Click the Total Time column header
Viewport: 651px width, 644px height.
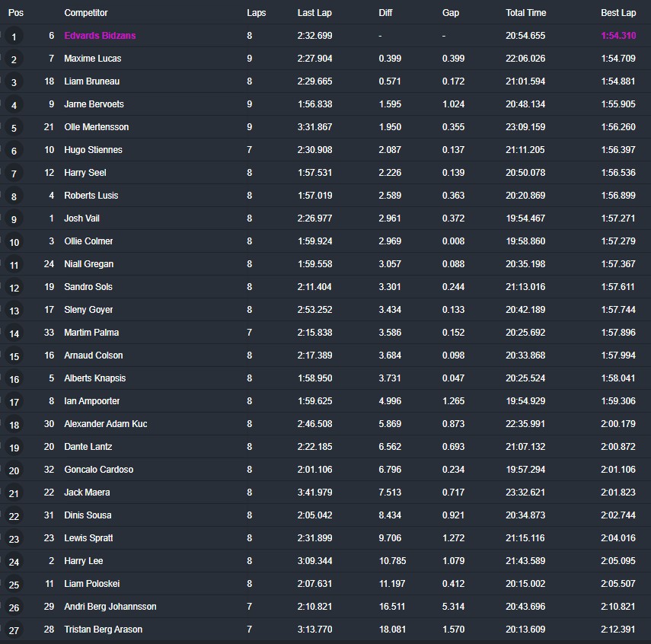[525, 13]
